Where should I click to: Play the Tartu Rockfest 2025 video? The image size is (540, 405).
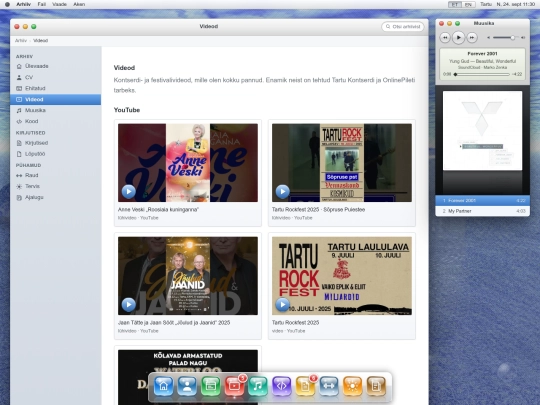pos(282,304)
